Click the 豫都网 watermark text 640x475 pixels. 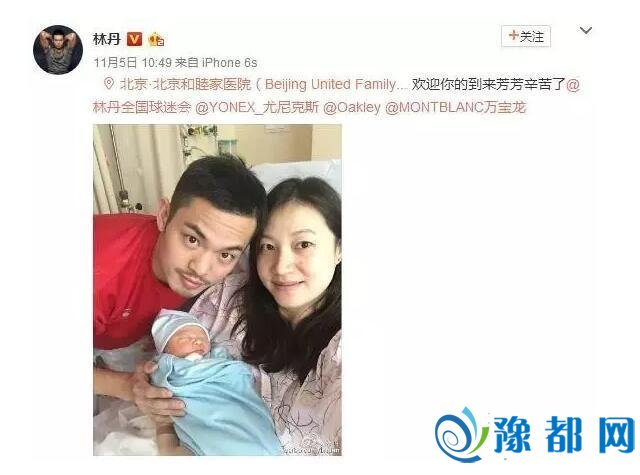point(564,435)
